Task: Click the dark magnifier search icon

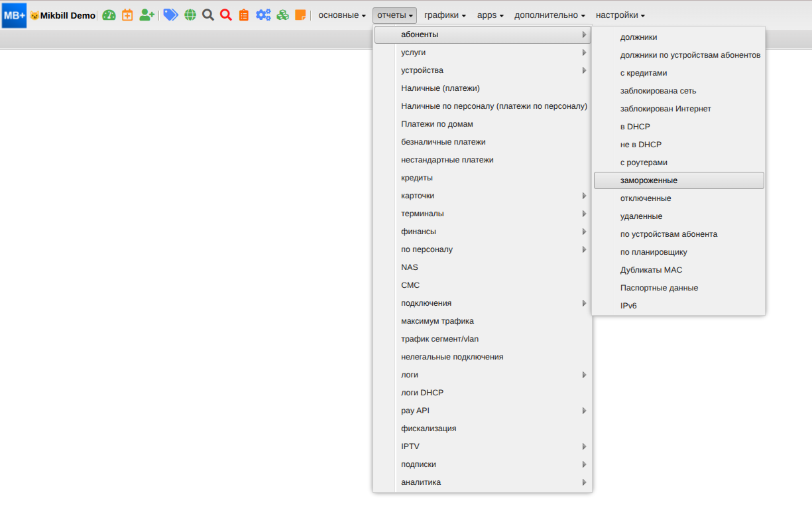Action: click(x=208, y=15)
